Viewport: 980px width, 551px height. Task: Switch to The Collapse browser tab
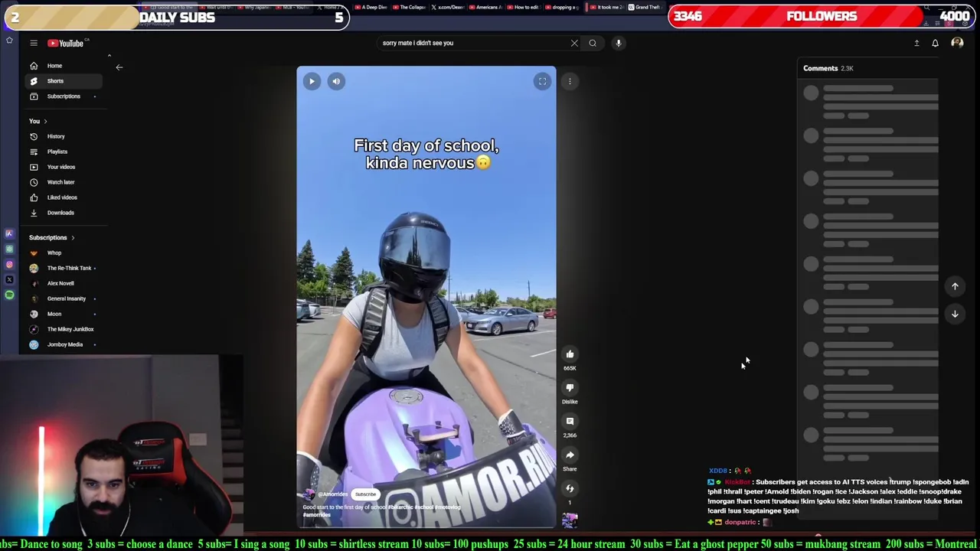411,7
